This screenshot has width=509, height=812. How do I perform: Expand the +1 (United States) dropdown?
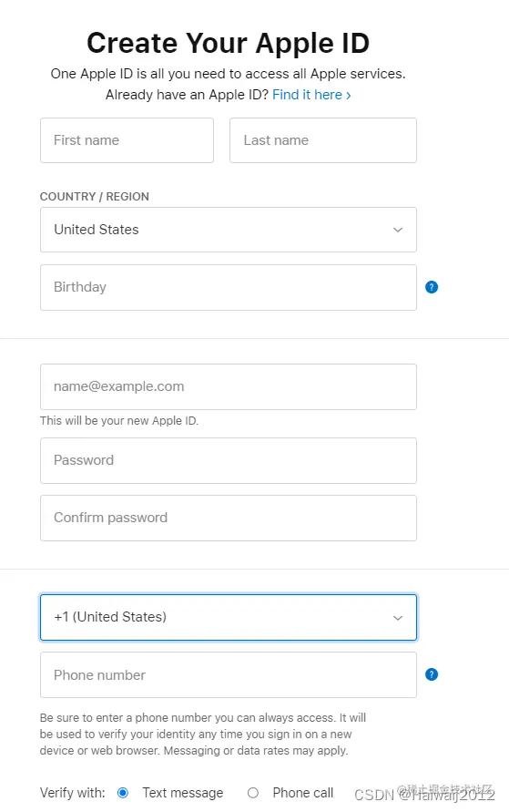click(229, 617)
